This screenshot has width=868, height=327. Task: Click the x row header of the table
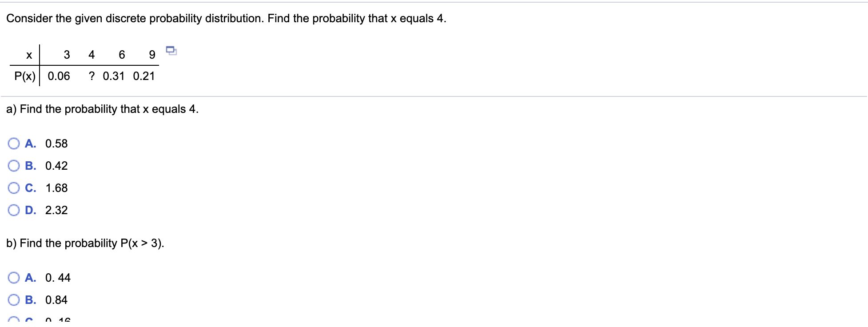[x=29, y=55]
